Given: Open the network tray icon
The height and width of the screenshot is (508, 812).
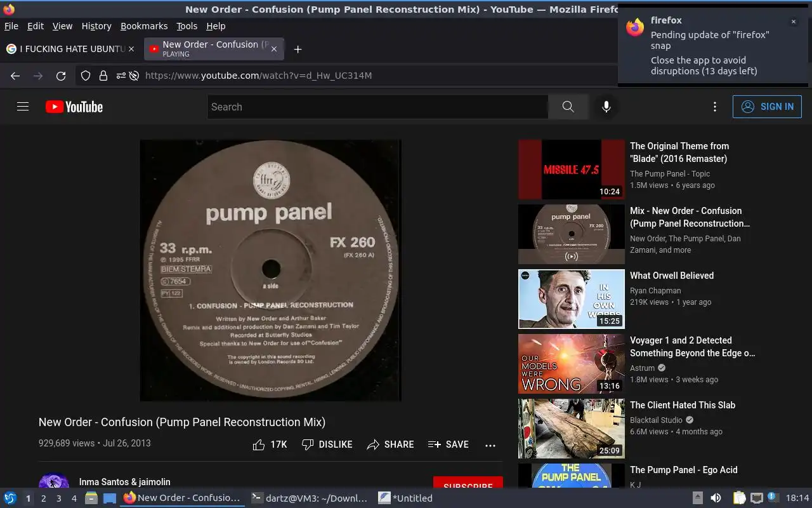Looking at the screenshot, I should click(x=756, y=498).
